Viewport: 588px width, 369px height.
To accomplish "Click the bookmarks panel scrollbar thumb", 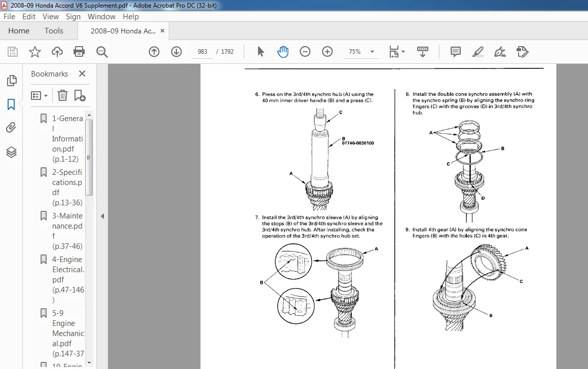I will [89, 158].
